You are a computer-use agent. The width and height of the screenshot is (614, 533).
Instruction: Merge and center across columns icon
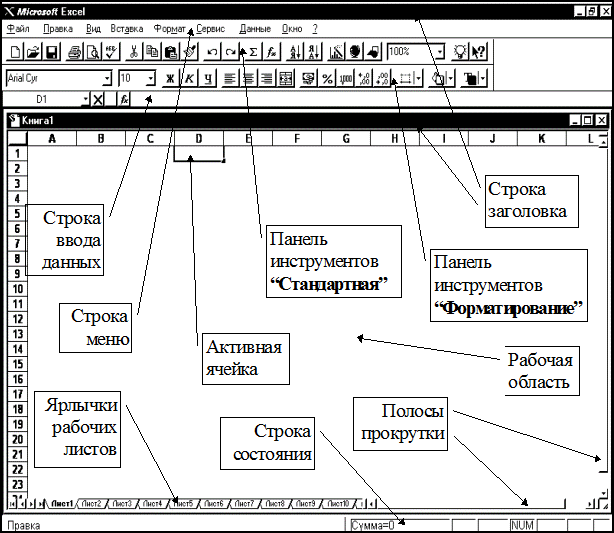285,78
